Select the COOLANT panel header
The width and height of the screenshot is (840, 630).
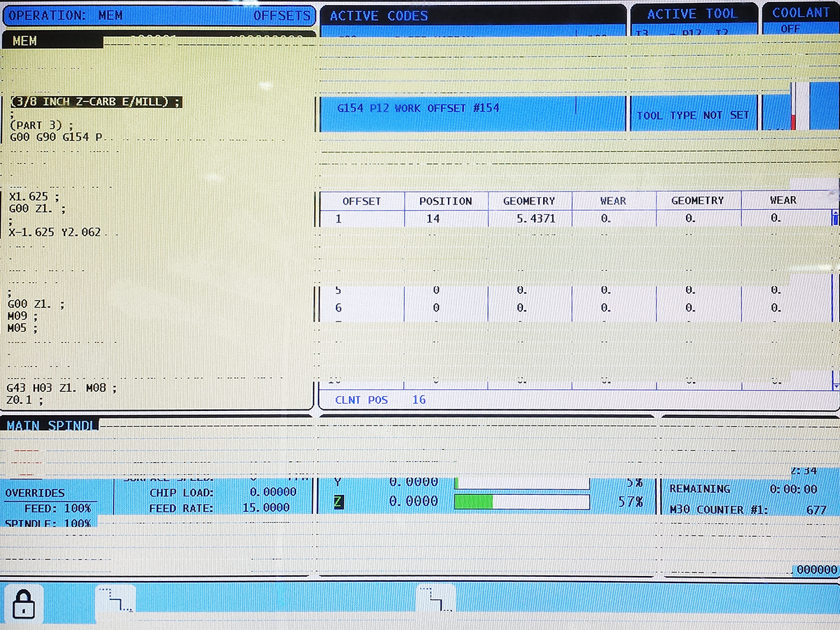(800, 13)
